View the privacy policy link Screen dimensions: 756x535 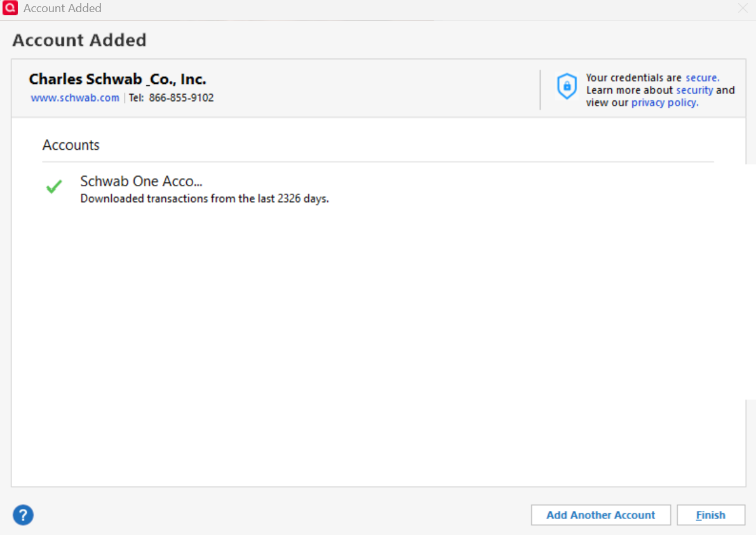coord(665,103)
